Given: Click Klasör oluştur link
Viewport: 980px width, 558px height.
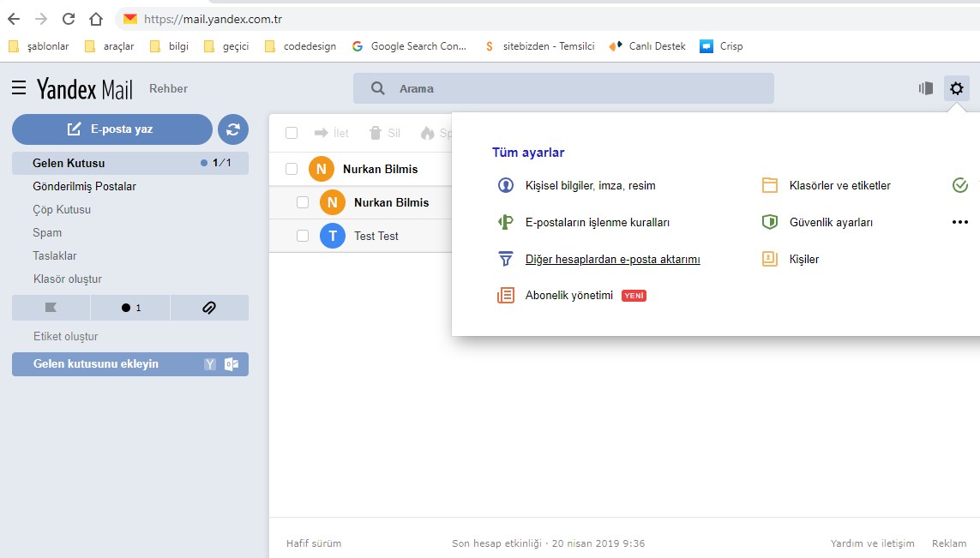Looking at the screenshot, I should pos(68,279).
